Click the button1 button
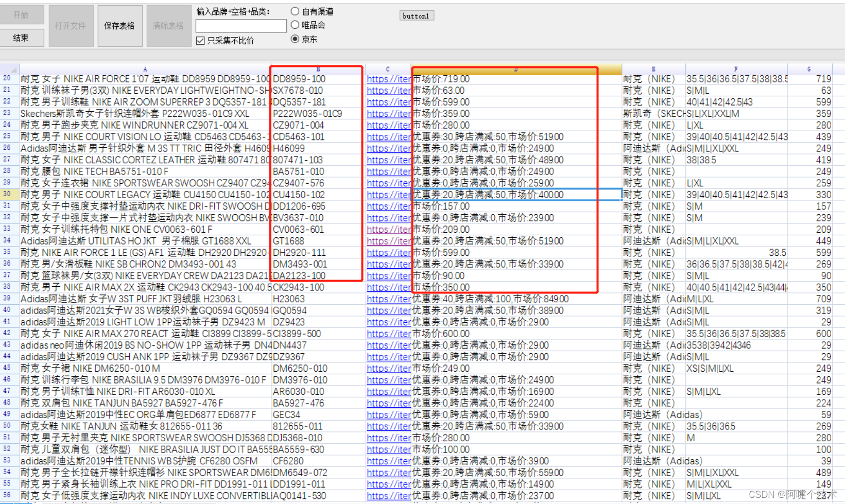 point(417,16)
